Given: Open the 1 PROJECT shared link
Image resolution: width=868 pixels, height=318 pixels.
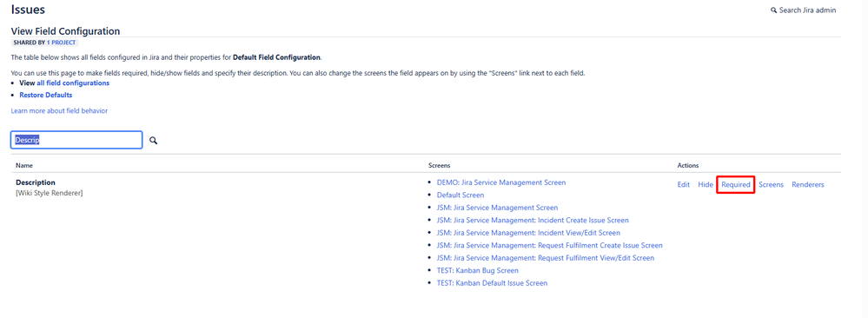Looking at the screenshot, I should pyautogui.click(x=62, y=42).
